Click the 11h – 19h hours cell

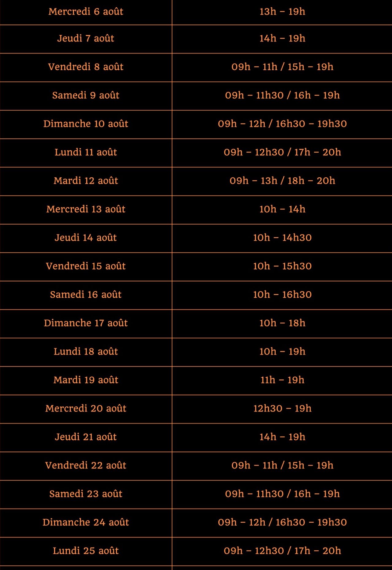(x=282, y=381)
